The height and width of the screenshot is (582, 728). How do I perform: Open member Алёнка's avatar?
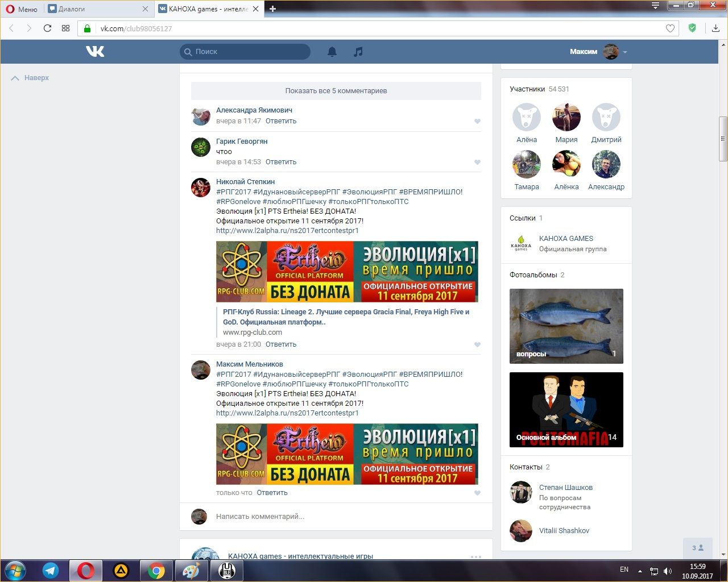coord(566,164)
